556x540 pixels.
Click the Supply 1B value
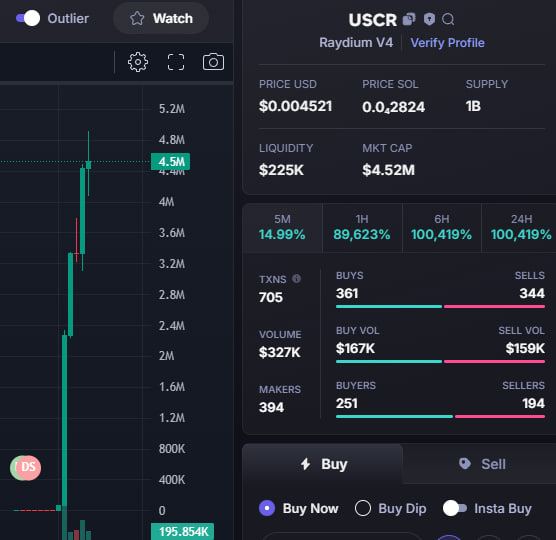tap(473, 106)
